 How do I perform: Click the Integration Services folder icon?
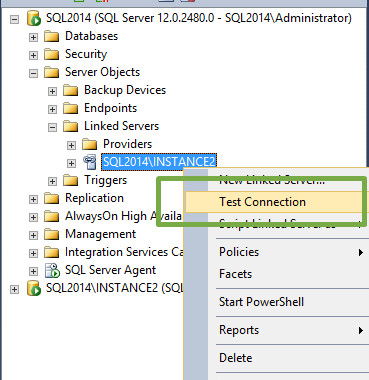[52, 252]
